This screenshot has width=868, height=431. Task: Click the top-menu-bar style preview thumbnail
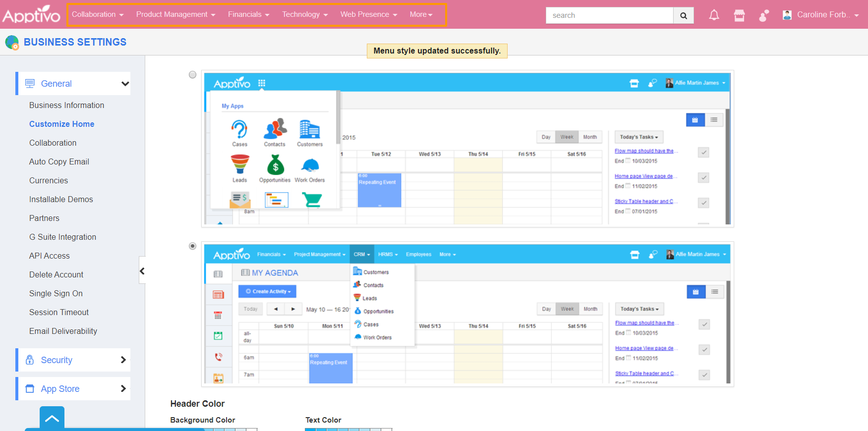pyautogui.click(x=467, y=314)
